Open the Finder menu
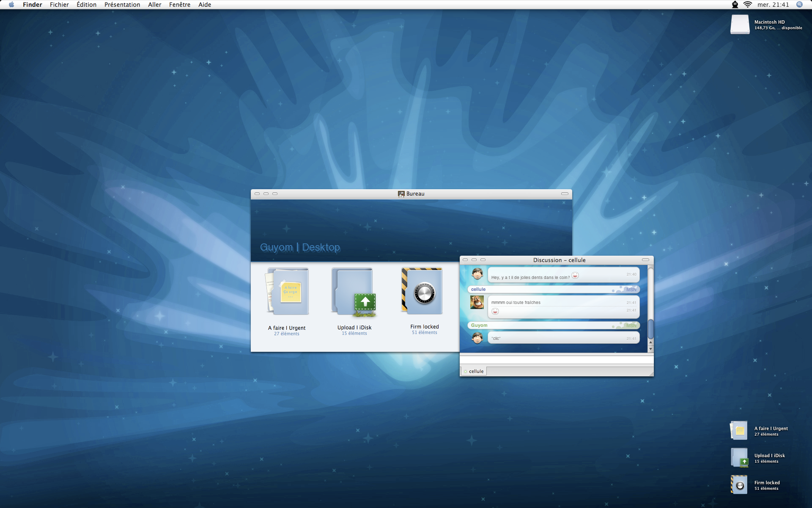812x508 pixels. pos(33,5)
